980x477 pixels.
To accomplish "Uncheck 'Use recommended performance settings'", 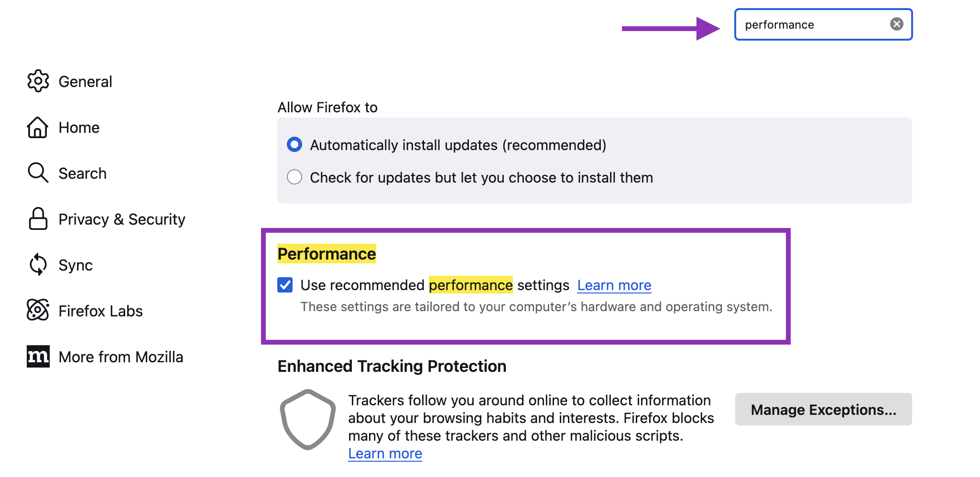I will click(x=285, y=285).
